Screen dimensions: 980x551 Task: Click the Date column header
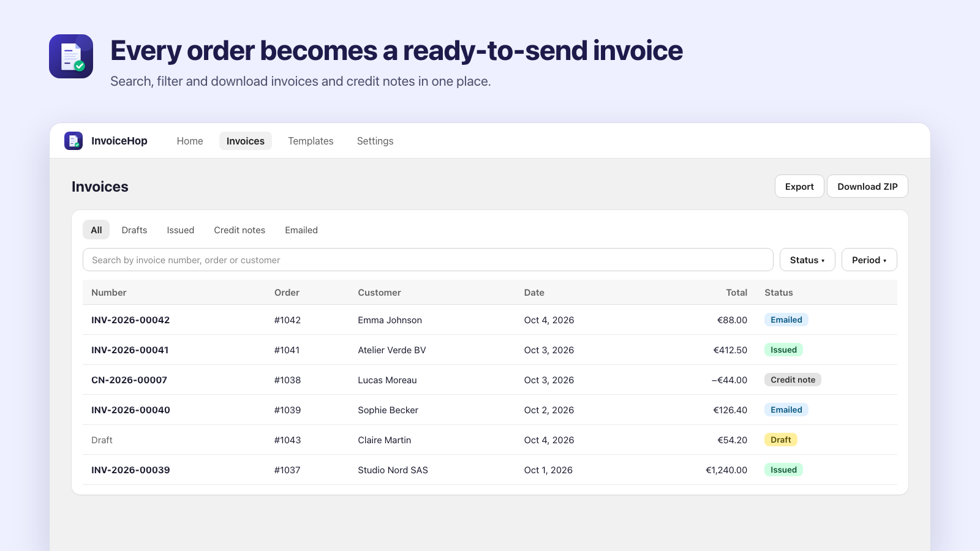coord(534,293)
